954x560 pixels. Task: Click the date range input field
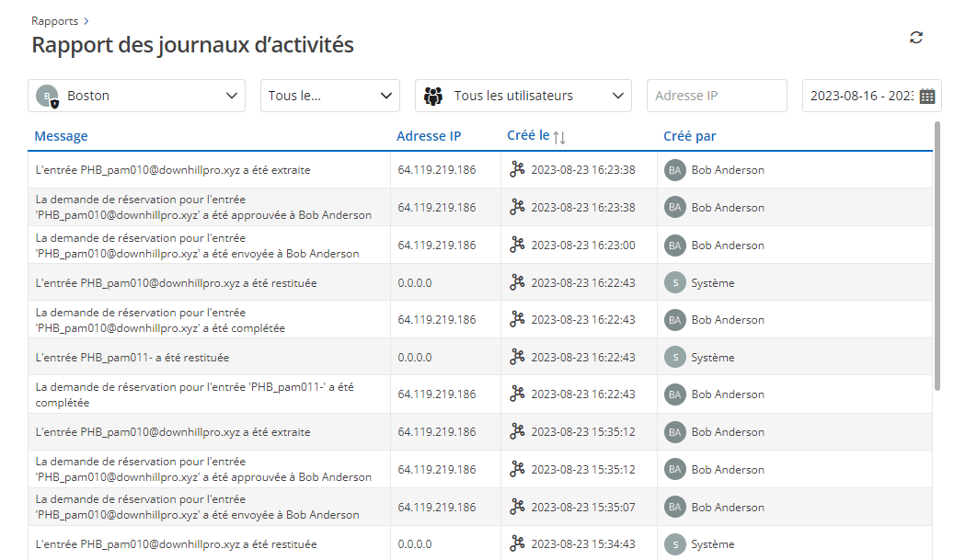point(859,96)
